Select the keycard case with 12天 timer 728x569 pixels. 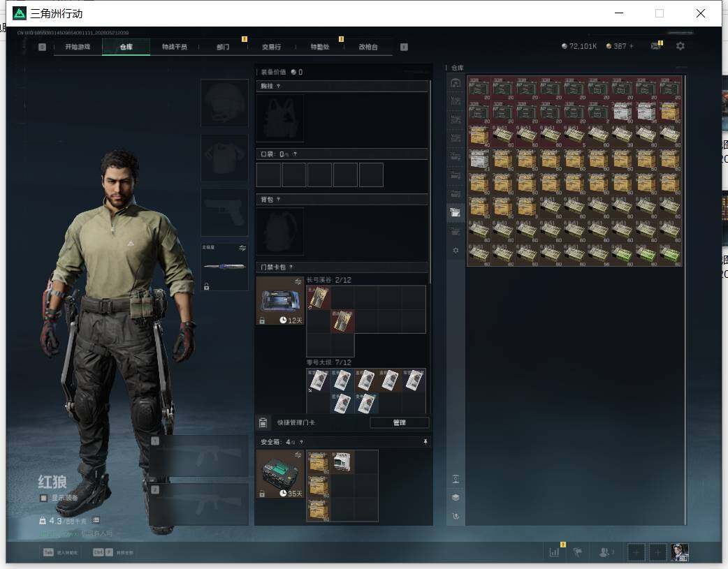pos(280,301)
